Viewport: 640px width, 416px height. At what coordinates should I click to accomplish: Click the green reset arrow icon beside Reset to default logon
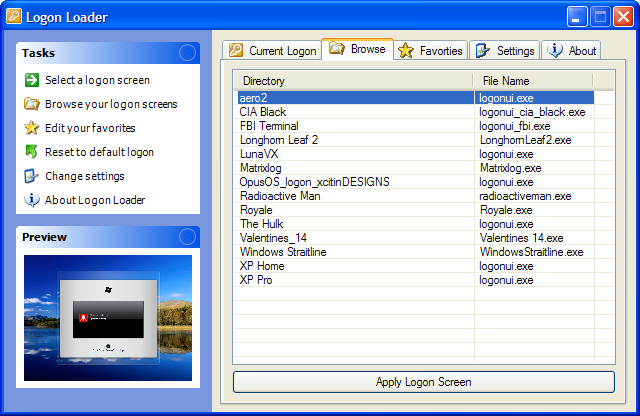pyautogui.click(x=31, y=151)
